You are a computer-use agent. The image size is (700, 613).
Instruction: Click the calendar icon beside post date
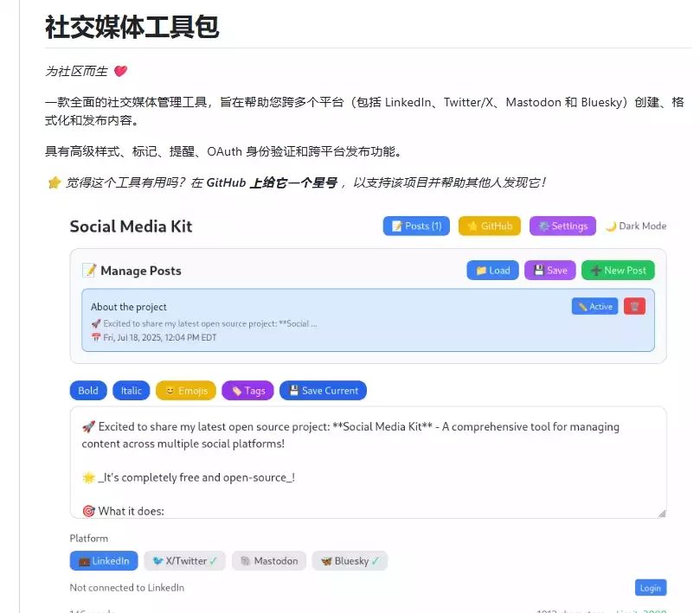(96, 338)
